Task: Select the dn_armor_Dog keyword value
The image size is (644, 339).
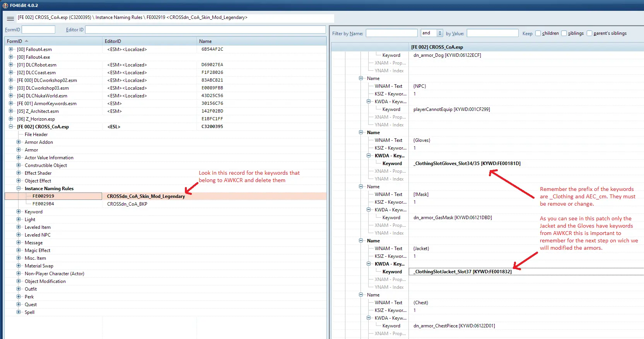Action: pyautogui.click(x=447, y=55)
